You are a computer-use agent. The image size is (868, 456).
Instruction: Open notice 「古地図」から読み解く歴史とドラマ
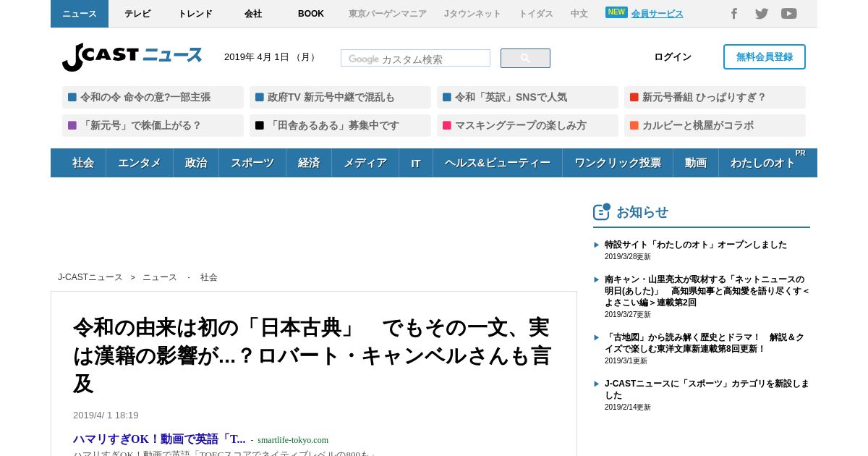(705, 343)
